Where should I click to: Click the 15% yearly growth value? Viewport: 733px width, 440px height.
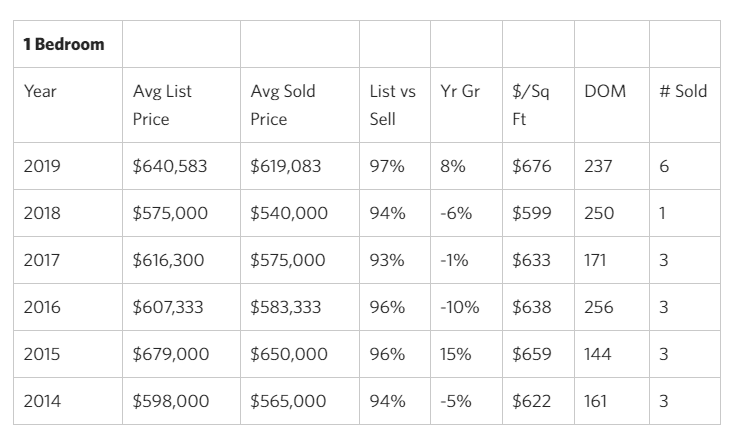pyautogui.click(x=453, y=354)
